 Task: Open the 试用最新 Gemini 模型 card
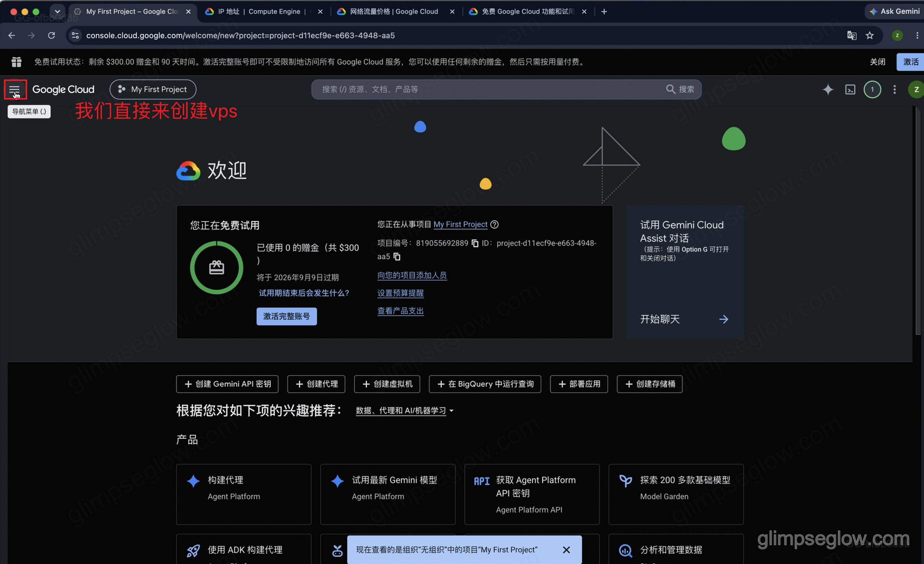coord(388,494)
